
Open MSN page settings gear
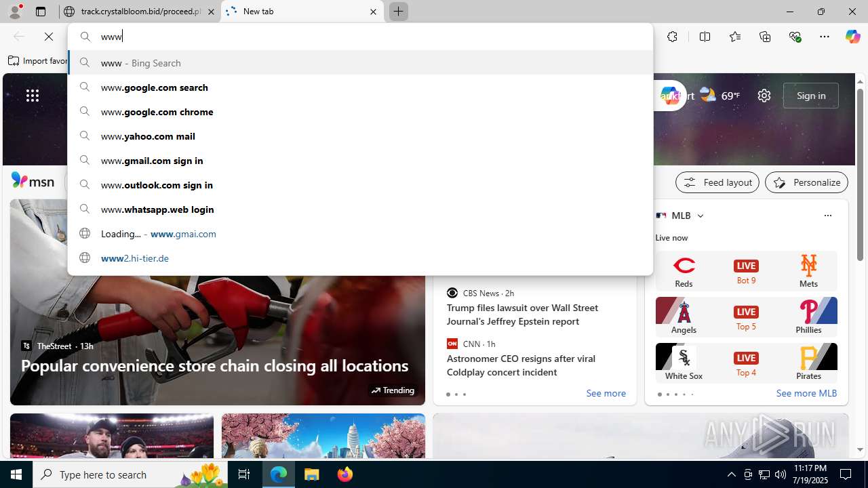(x=764, y=96)
